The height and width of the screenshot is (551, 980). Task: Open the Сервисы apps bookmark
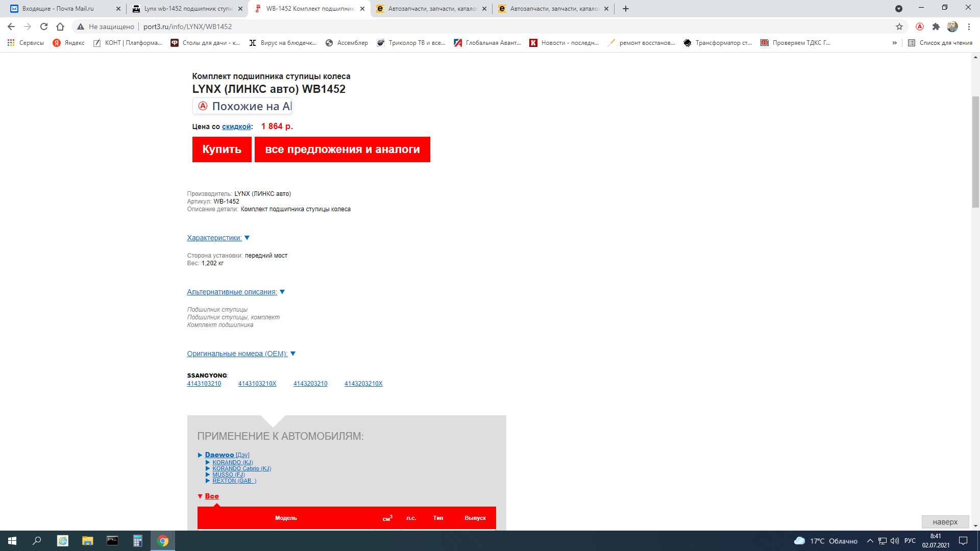click(26, 43)
